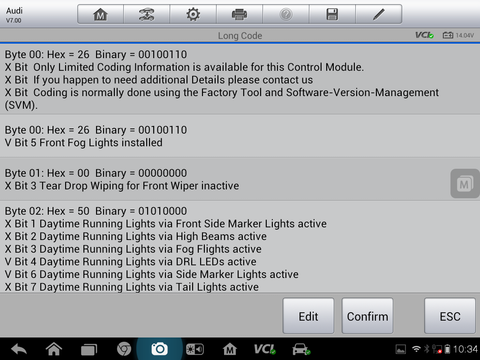The height and width of the screenshot is (360, 480).
Task: Confirm the long code
Action: (x=367, y=316)
